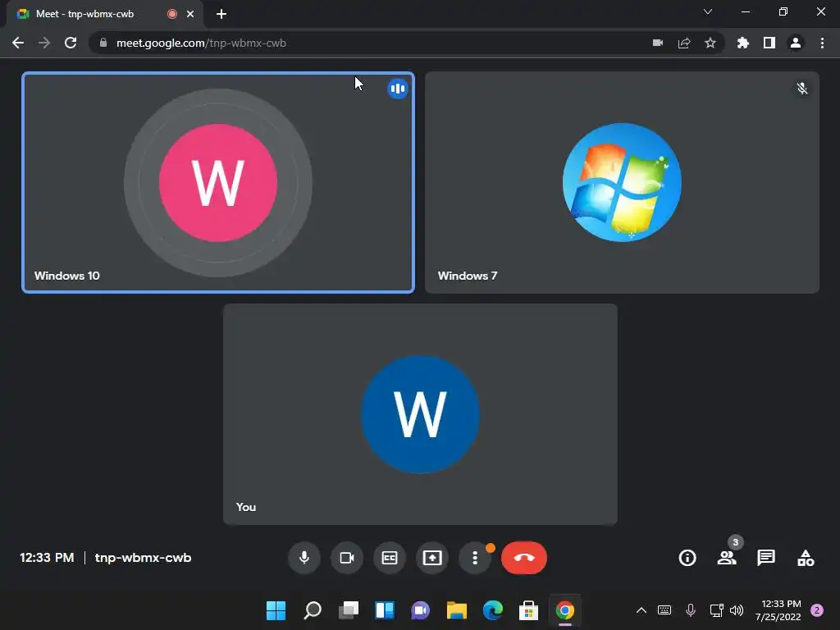
Task: Open File Explorer from taskbar
Action: click(x=456, y=610)
